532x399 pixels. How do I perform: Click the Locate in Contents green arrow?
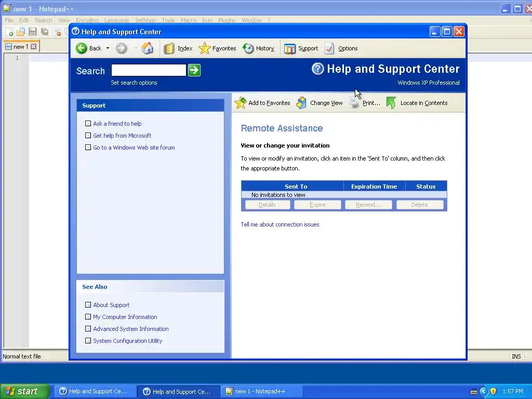point(391,103)
